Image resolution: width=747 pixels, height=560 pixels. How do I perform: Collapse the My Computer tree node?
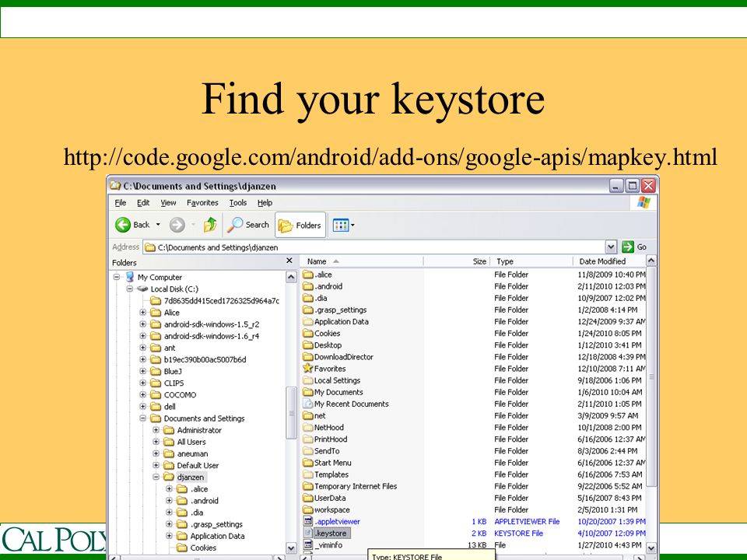[x=117, y=277]
